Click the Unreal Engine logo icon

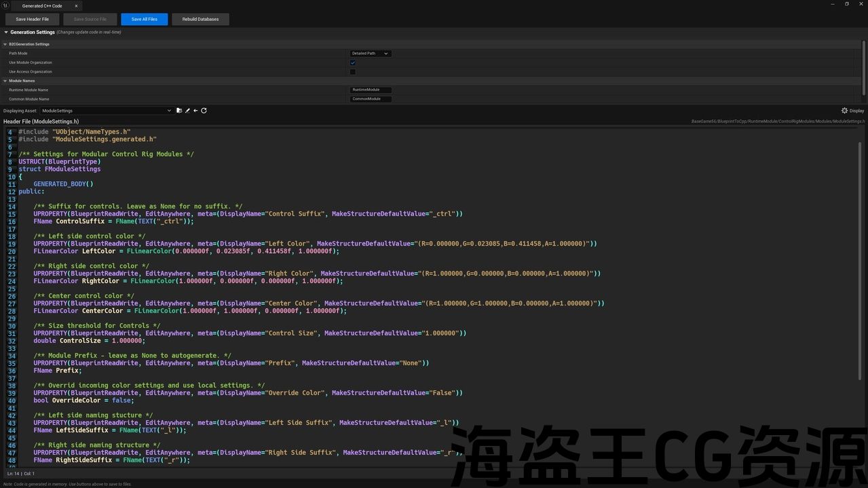(6, 5)
